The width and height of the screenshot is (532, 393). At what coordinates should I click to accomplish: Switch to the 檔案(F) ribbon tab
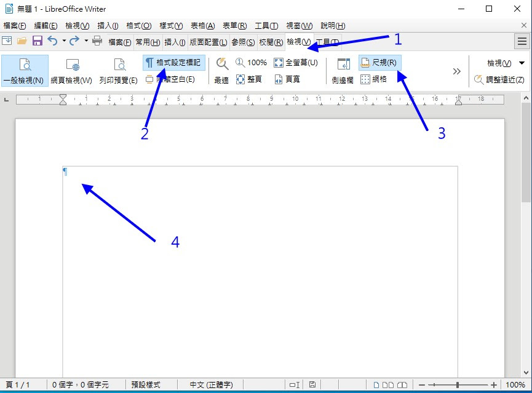click(120, 42)
